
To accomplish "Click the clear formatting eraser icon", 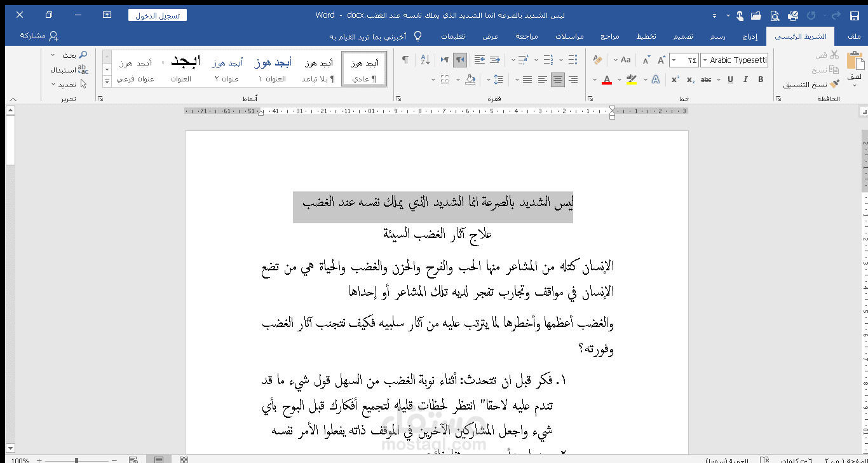I will (x=598, y=60).
